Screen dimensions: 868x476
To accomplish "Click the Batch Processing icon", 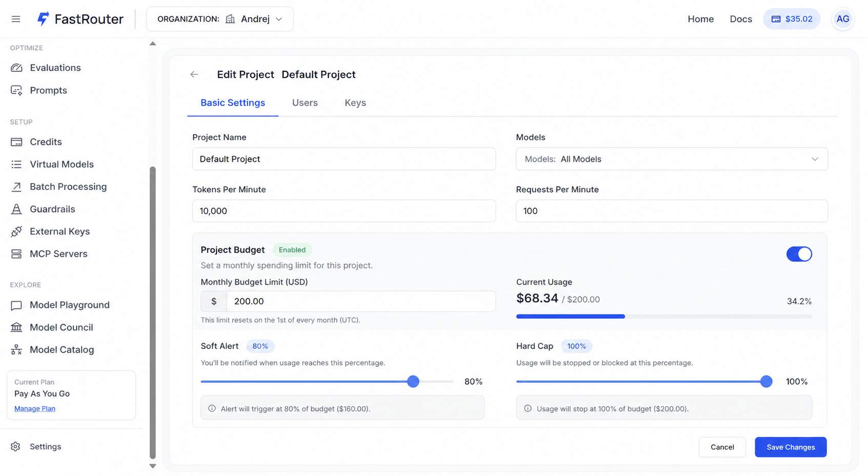I will click(x=16, y=187).
